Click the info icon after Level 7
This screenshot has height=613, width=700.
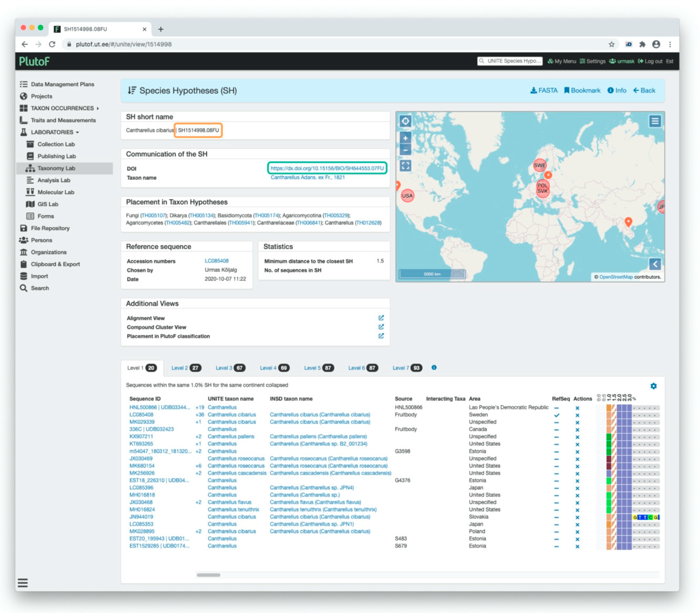[x=434, y=367]
